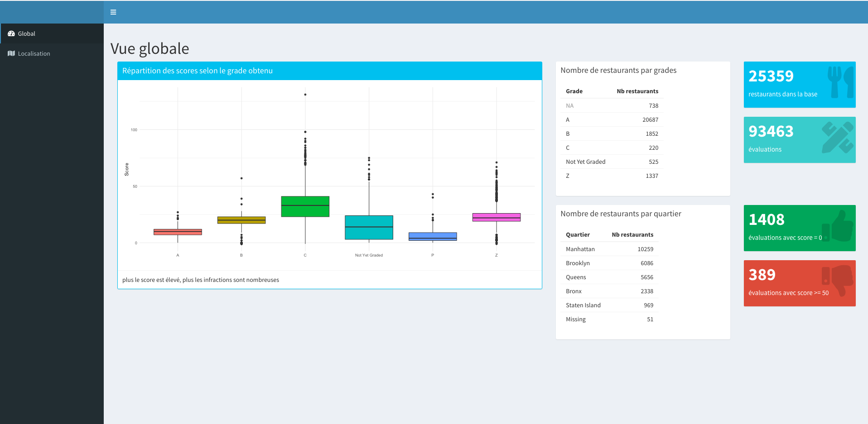This screenshot has height=424, width=868.
Task: Open the Localisation menu item
Action: coord(52,53)
